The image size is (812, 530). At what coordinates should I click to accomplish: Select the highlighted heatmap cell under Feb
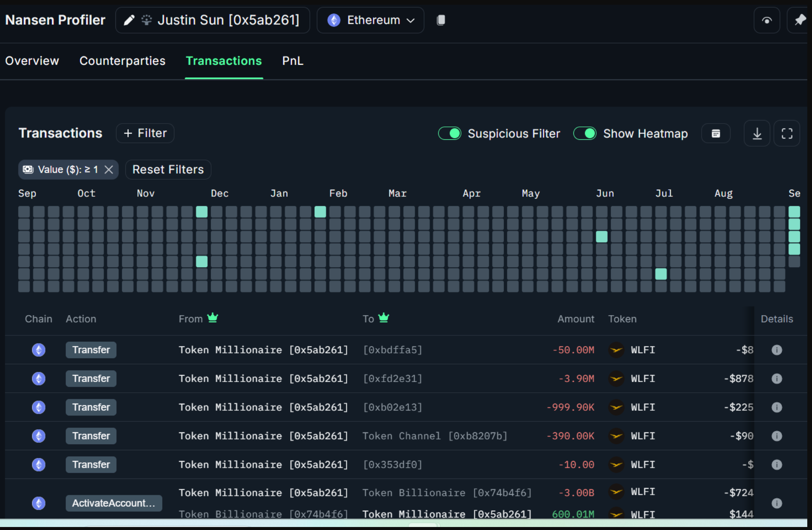[320, 212]
